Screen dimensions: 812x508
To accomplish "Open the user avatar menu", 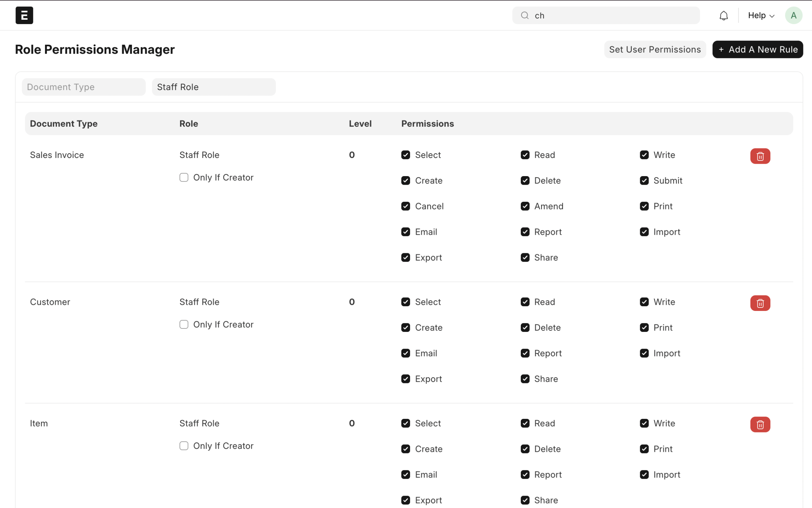I will click(793, 16).
